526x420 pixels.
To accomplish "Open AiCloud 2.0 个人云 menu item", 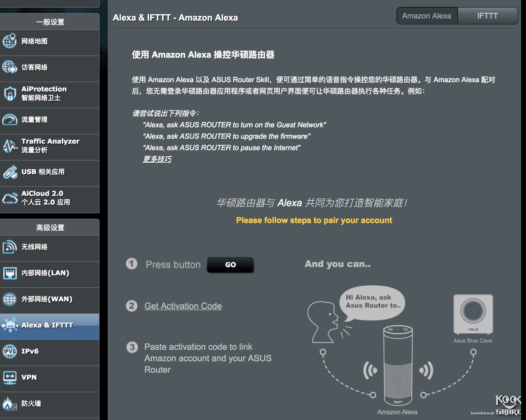I will point(49,200).
